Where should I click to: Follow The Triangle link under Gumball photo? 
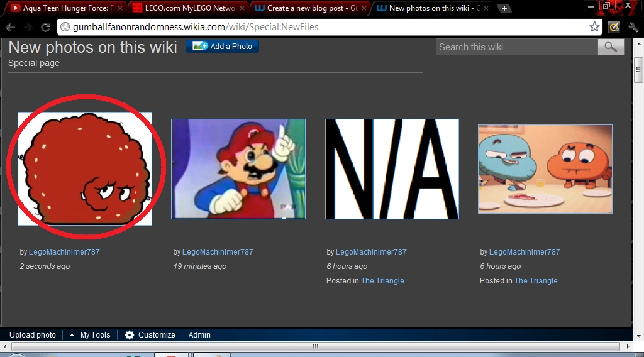tap(536, 281)
